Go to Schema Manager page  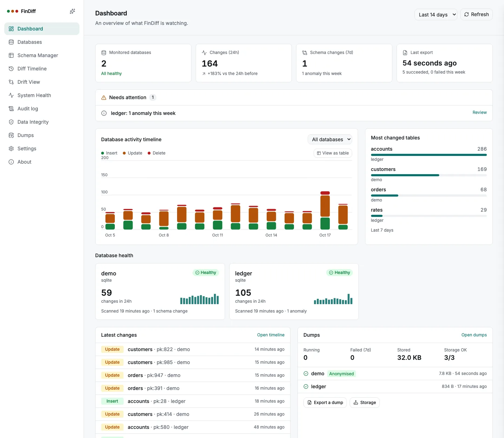pyautogui.click(x=42, y=55)
